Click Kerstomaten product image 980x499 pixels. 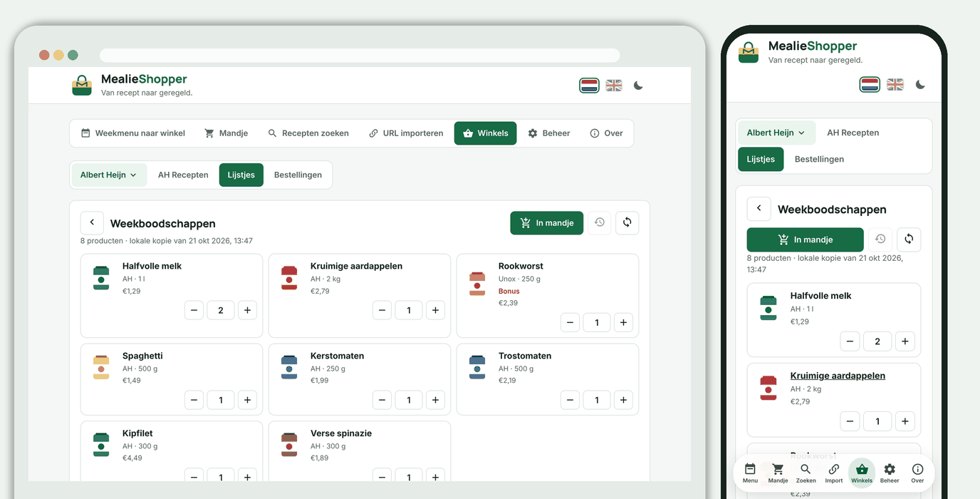click(289, 367)
